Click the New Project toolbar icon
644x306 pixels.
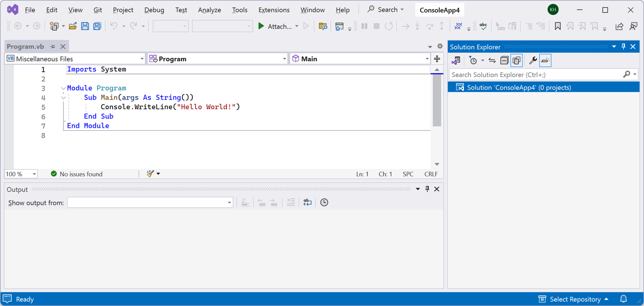(x=54, y=26)
